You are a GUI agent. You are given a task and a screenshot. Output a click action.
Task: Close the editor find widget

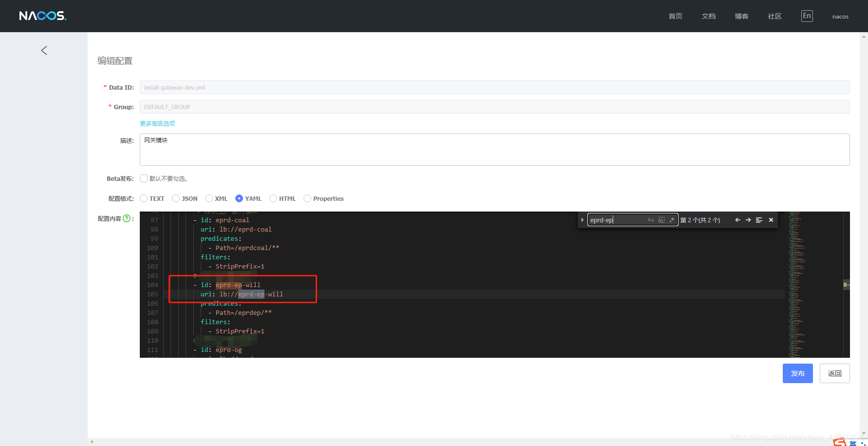click(x=771, y=220)
